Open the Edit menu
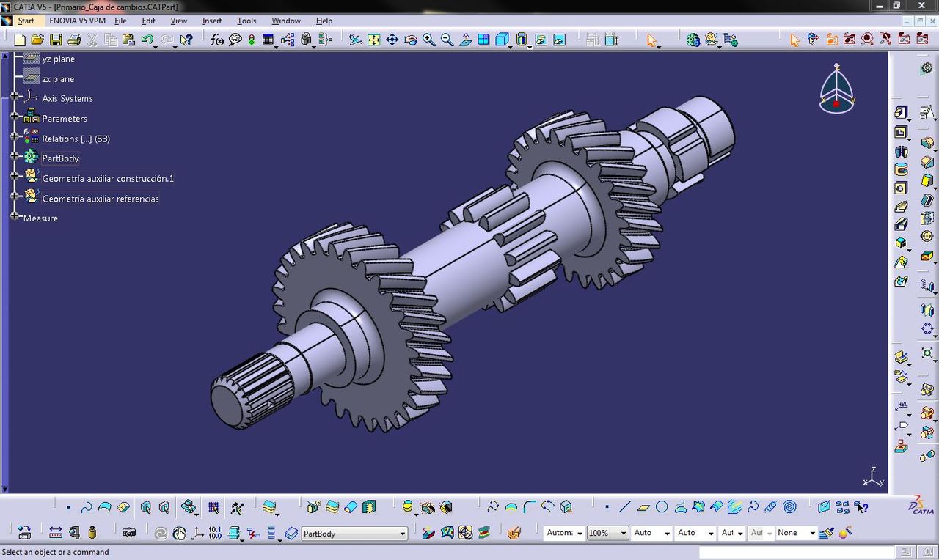The height and width of the screenshot is (560, 939). [148, 21]
